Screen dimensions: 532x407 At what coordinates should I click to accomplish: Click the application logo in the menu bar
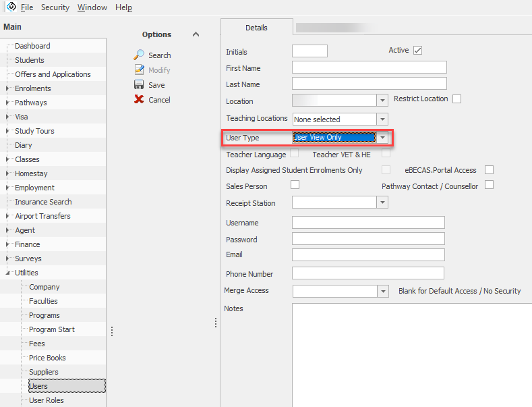click(x=11, y=7)
